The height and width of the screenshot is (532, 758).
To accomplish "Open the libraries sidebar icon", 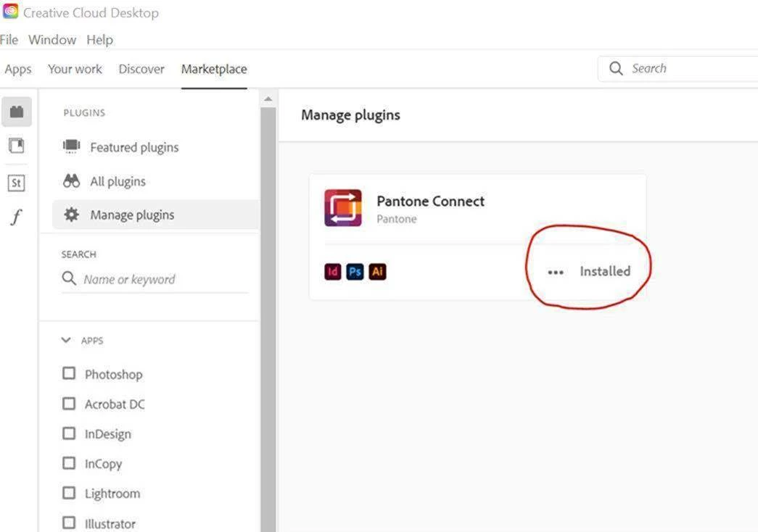I will pyautogui.click(x=17, y=145).
